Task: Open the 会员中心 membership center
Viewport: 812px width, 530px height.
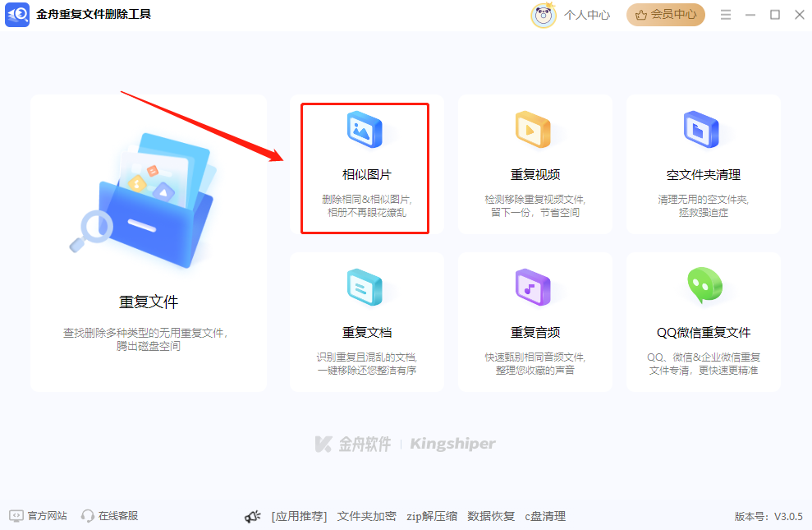Action: [666, 14]
